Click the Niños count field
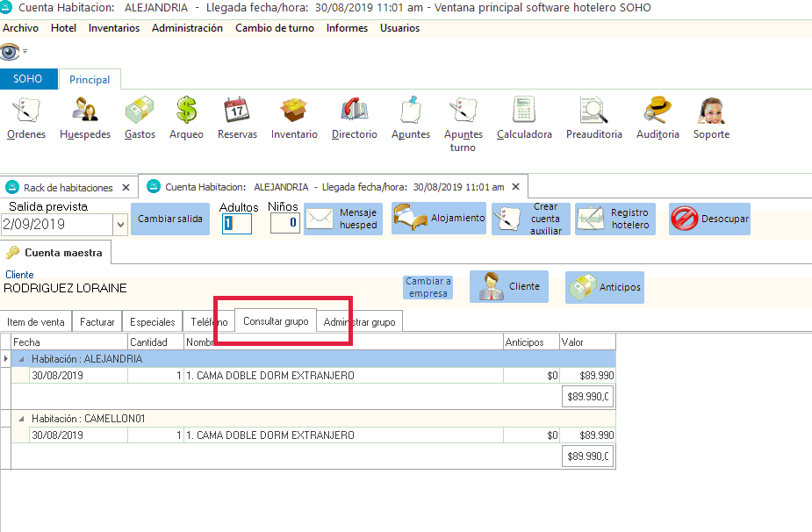The height and width of the screenshot is (532, 812). tap(284, 224)
